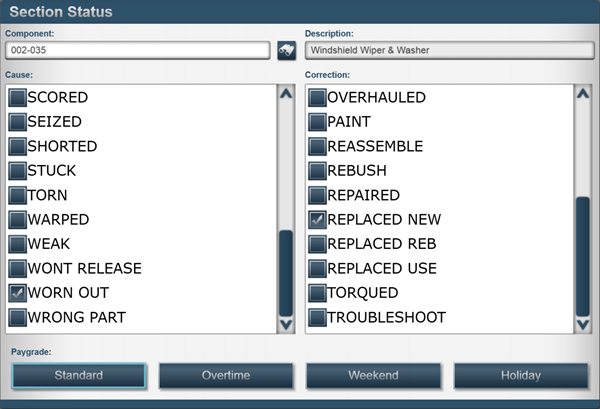Mark REPAIRED as the correction

click(317, 195)
